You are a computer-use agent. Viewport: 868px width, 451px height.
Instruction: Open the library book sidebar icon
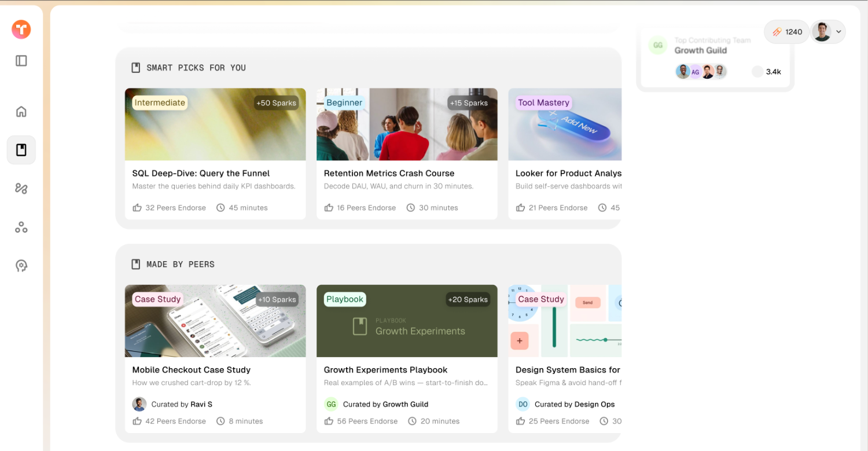click(x=21, y=150)
